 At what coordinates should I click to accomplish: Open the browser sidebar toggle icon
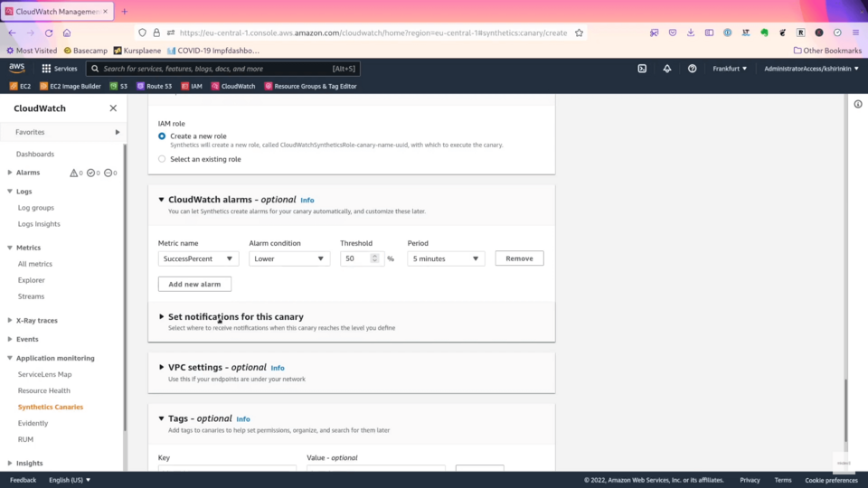pos(709,33)
